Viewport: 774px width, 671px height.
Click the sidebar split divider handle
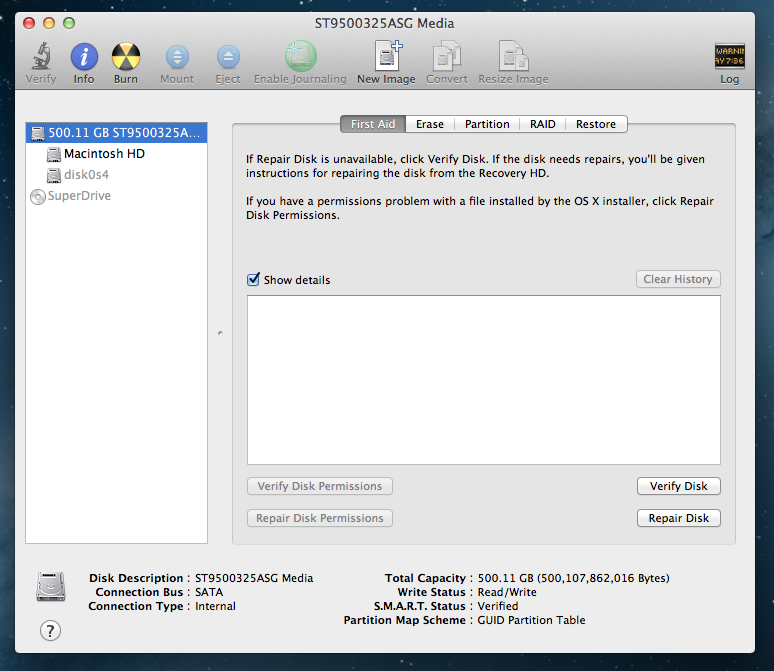tap(220, 333)
